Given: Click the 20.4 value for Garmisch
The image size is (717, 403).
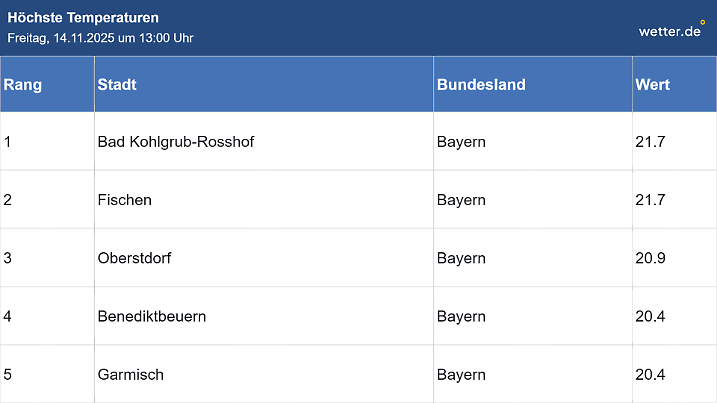Looking at the screenshot, I should click(650, 374).
